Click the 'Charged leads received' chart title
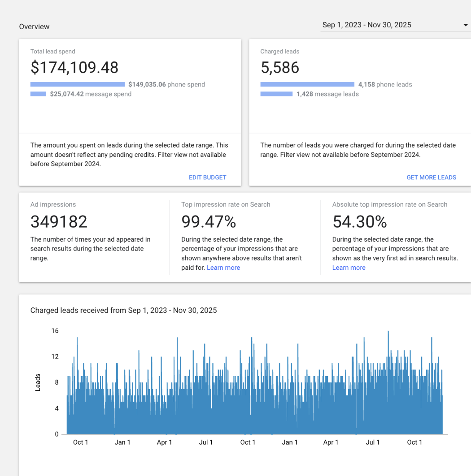This screenshot has height=476, width=471. click(x=123, y=310)
